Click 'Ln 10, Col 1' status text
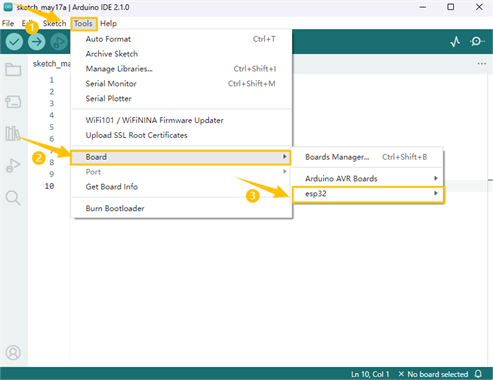493x380 pixels. pos(370,374)
